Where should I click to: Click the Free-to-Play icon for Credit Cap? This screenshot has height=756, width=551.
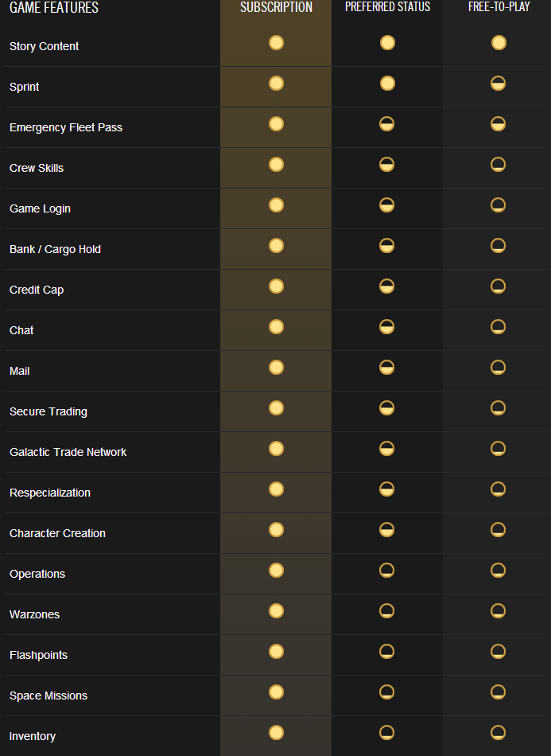coord(498,286)
